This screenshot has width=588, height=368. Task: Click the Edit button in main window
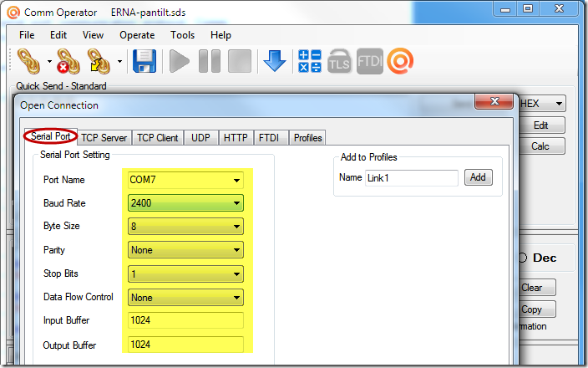click(x=541, y=125)
